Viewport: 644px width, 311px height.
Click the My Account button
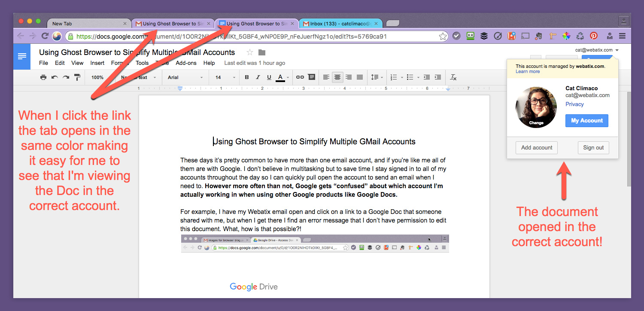pos(587,121)
